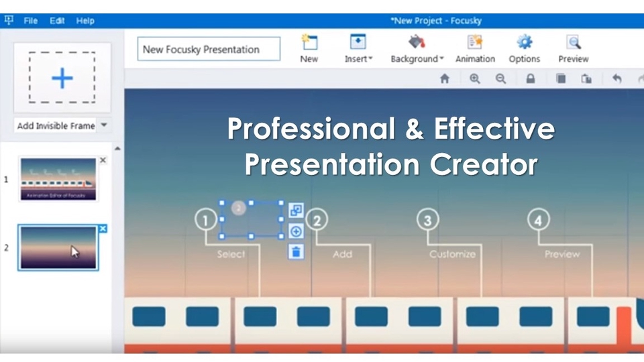Image resolution: width=644 pixels, height=362 pixels.
Task: Click the undo arrow
Action: pos(617,78)
